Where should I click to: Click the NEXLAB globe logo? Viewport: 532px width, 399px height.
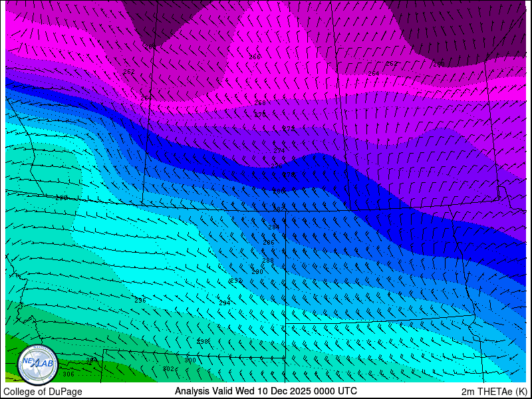pyautogui.click(x=38, y=365)
